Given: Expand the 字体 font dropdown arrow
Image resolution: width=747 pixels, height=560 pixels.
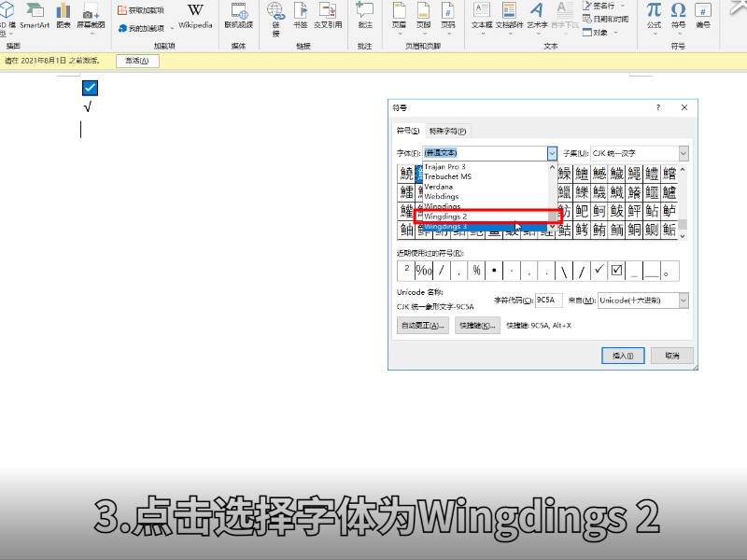Looking at the screenshot, I should [x=552, y=153].
